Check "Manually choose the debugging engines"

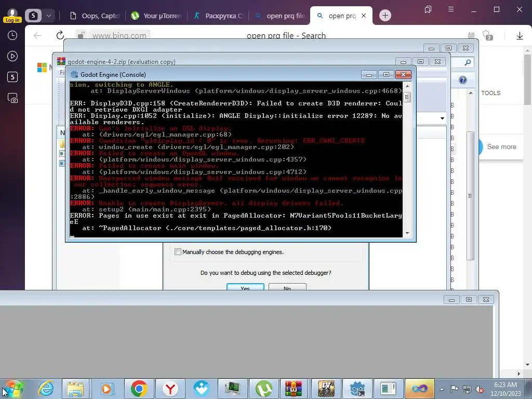pyautogui.click(x=178, y=252)
